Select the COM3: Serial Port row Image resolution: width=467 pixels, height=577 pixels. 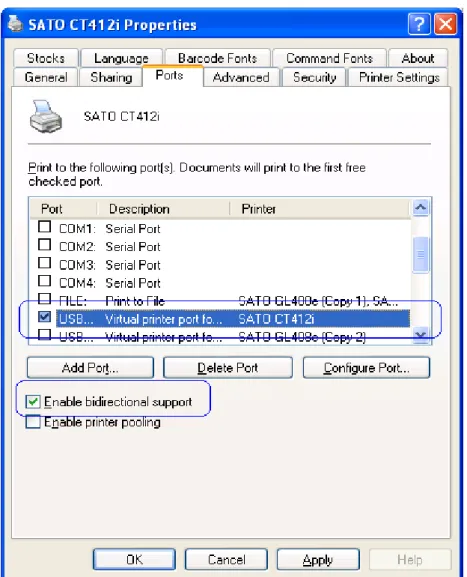[x=220, y=265]
